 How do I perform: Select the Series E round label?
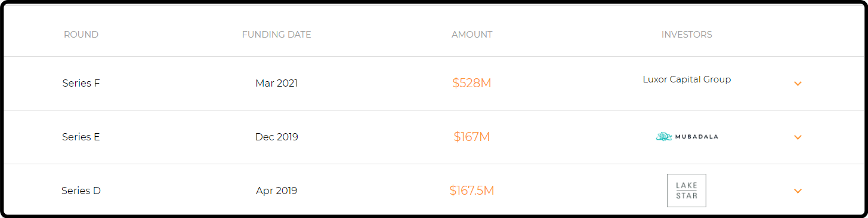(81, 137)
